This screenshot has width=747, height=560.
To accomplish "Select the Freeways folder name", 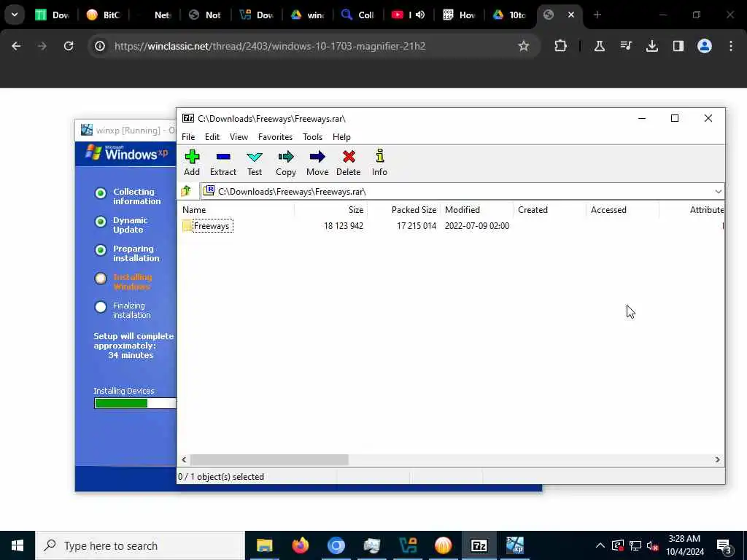I will click(212, 226).
